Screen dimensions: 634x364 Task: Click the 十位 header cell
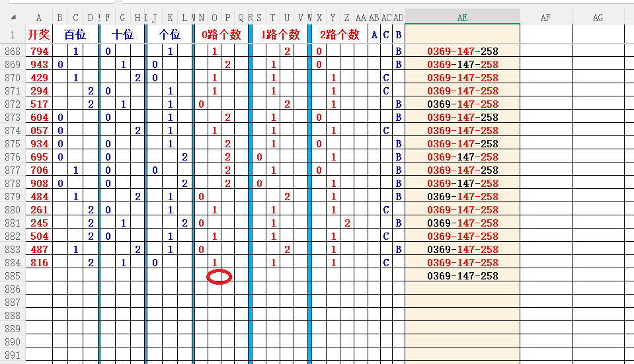pos(122,34)
